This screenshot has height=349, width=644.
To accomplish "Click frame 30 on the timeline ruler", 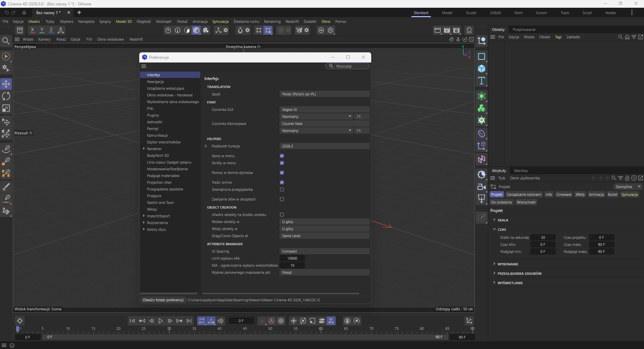I will click(169, 329).
